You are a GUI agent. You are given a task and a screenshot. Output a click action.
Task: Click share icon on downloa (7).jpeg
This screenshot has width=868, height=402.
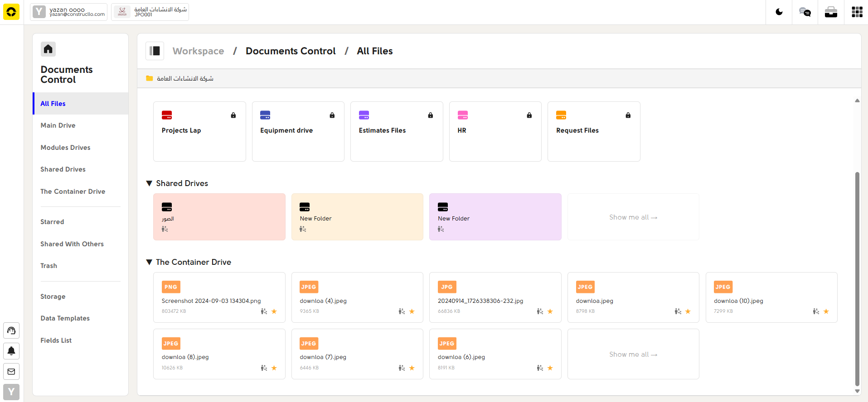tap(402, 368)
